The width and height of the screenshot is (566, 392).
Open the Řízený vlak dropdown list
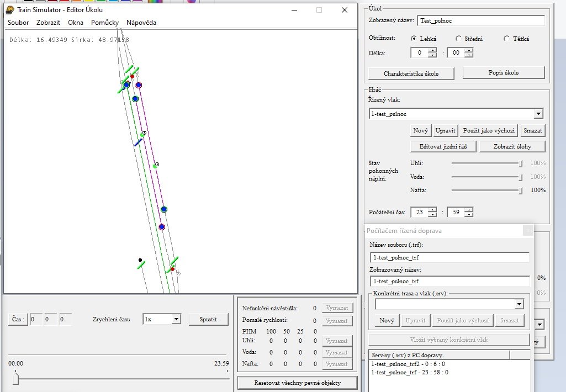pos(538,114)
